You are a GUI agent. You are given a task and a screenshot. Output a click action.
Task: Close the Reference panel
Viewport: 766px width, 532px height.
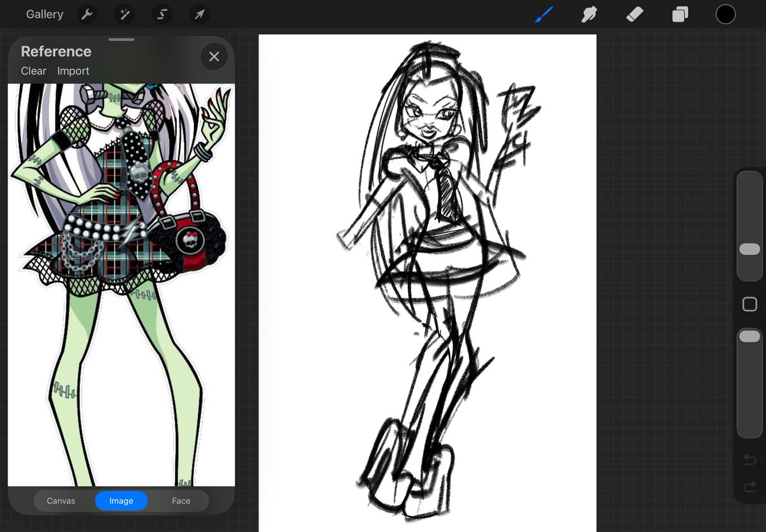(x=214, y=57)
